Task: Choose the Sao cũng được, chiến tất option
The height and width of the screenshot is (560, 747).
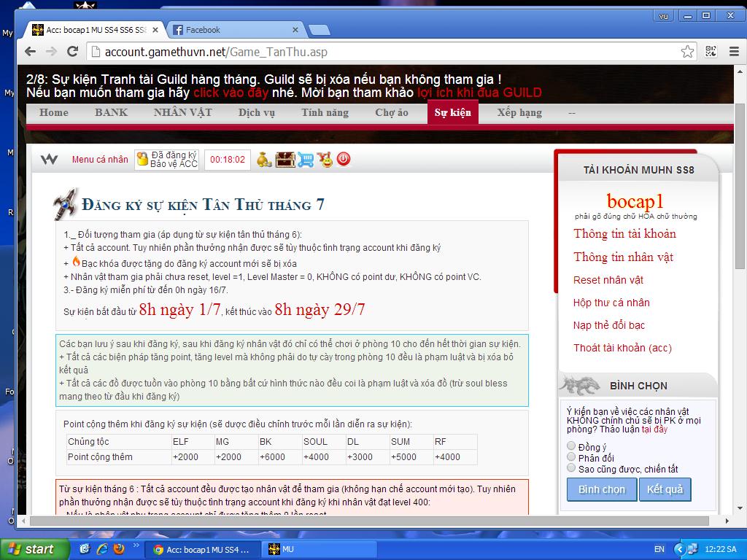Action: [x=571, y=468]
